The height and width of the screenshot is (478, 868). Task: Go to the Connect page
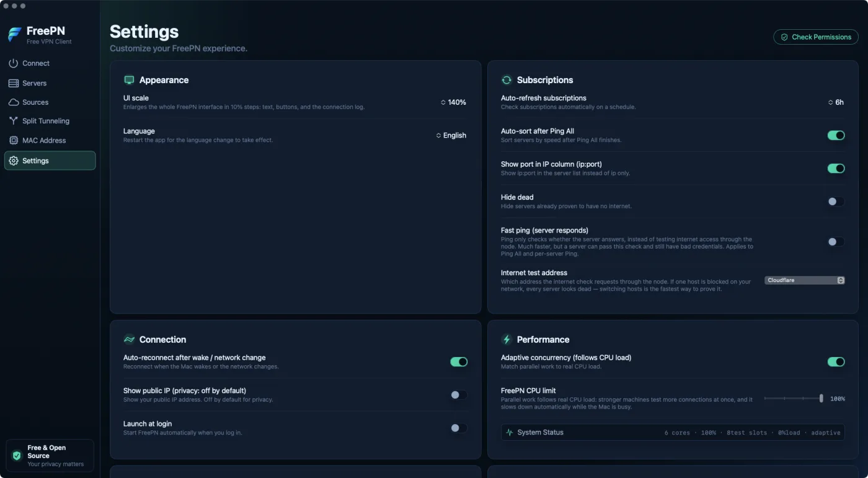tap(50, 63)
